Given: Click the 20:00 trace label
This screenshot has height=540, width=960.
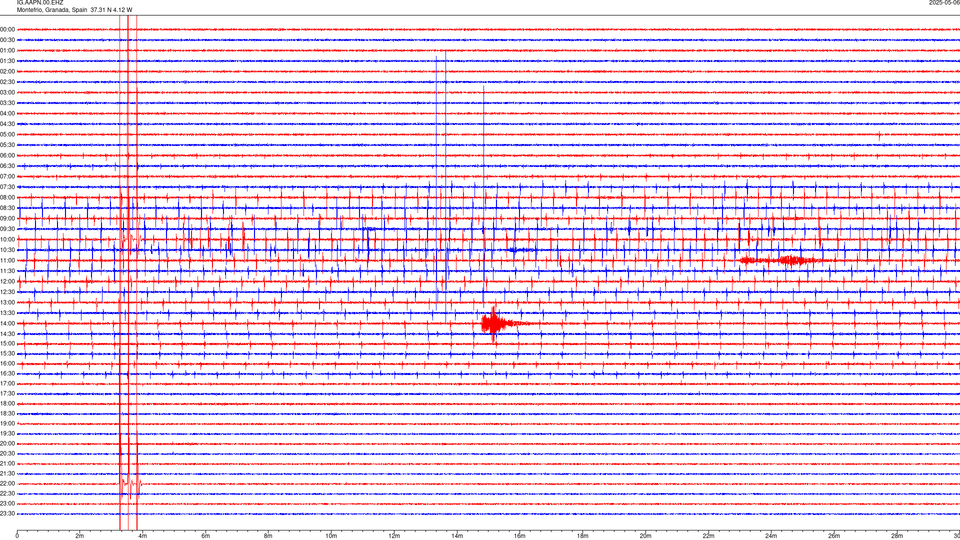Looking at the screenshot, I should pos(8,443).
